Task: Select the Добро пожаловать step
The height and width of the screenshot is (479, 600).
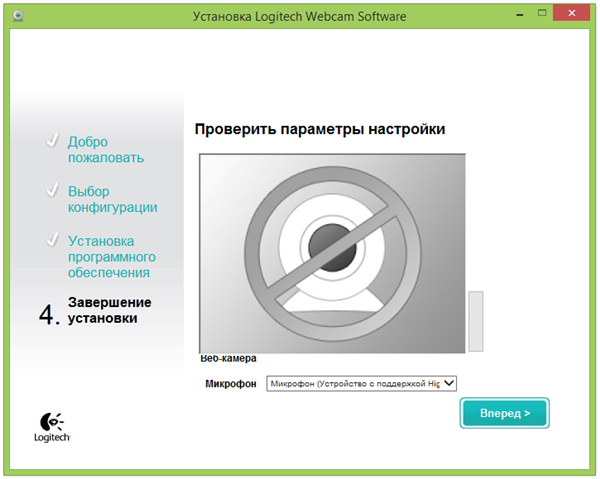Action: [106, 149]
